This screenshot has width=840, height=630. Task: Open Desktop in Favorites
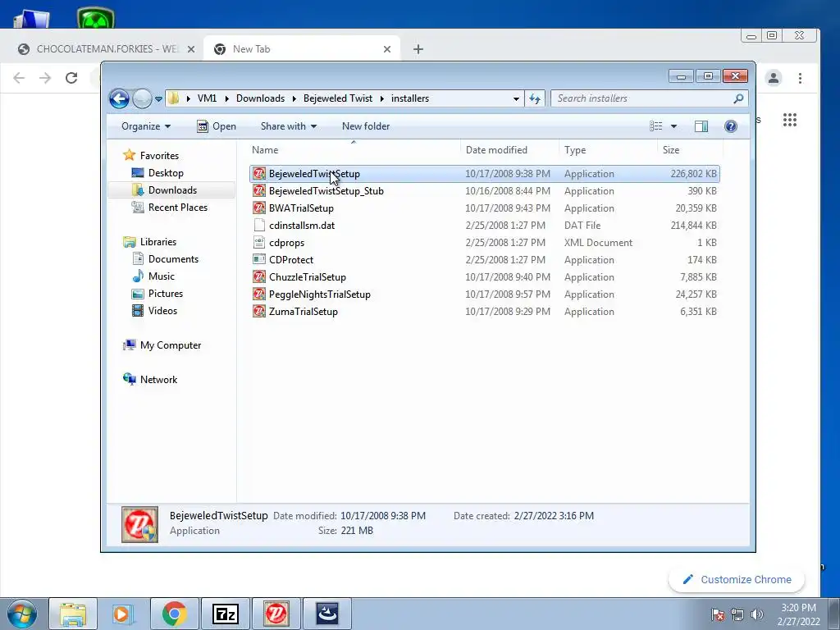158,173
